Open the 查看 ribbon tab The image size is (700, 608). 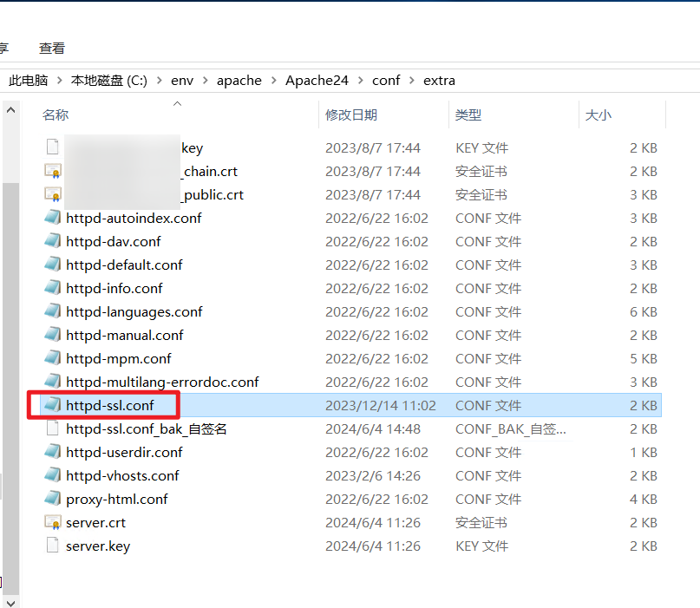[52, 48]
